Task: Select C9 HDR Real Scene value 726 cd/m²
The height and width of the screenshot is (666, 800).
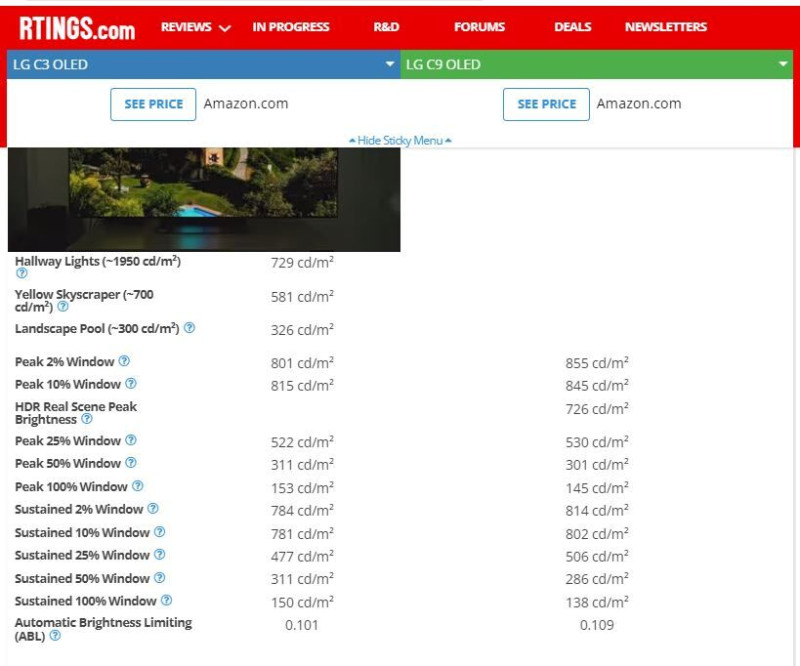Action: pyautogui.click(x=596, y=409)
